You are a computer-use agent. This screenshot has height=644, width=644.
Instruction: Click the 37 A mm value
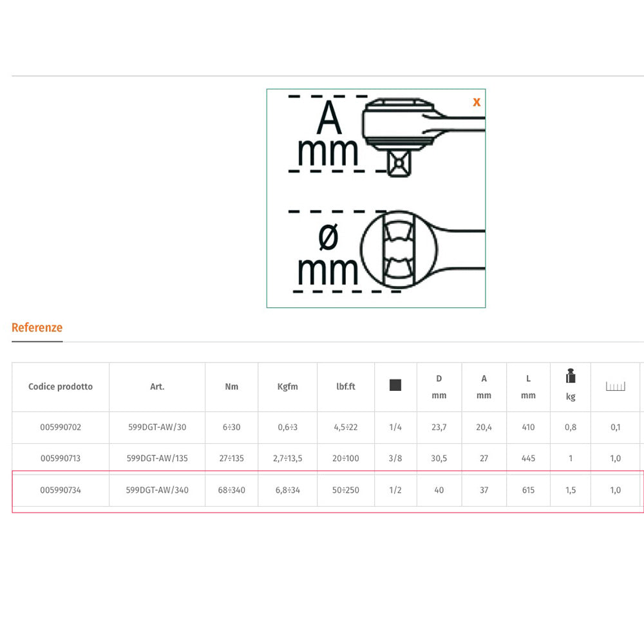(484, 490)
